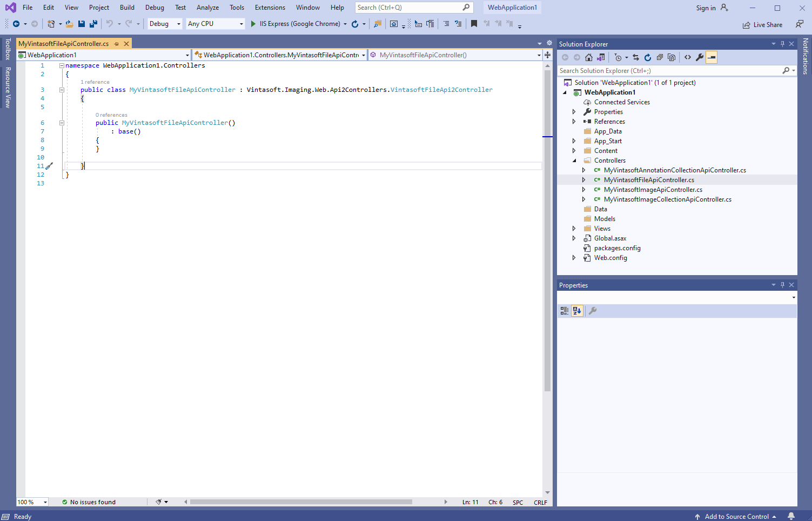Open the Any CPU platform dropdown
Viewport: 812px width, 521px height.
[215, 24]
